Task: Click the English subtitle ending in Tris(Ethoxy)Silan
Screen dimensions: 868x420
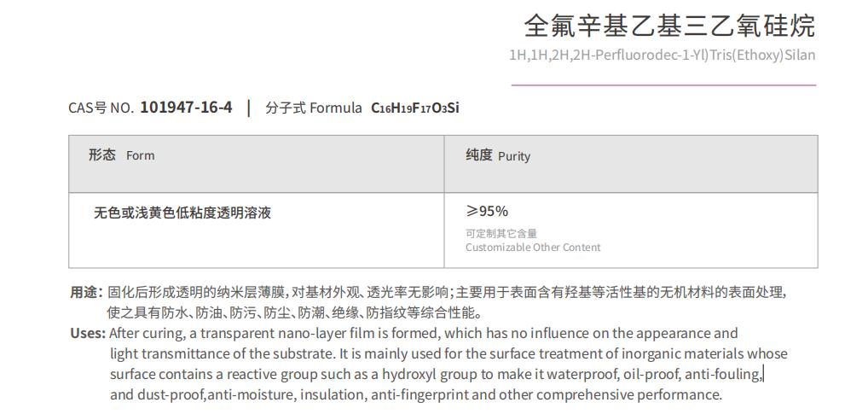Action: coord(662,55)
